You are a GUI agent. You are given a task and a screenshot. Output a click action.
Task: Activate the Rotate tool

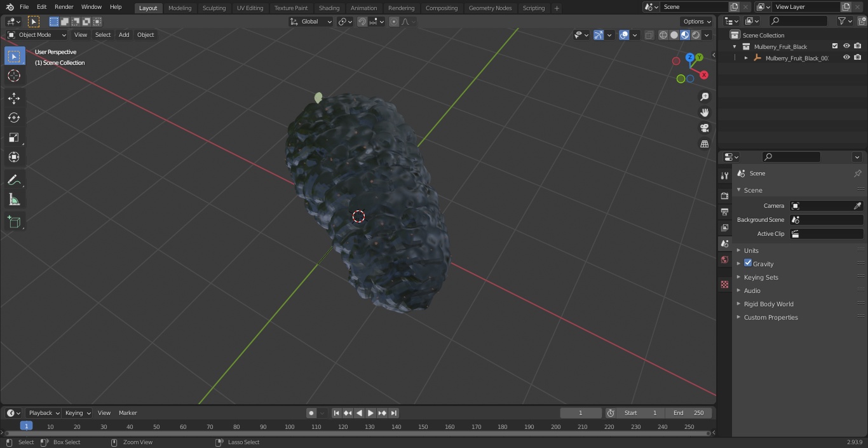[14, 118]
